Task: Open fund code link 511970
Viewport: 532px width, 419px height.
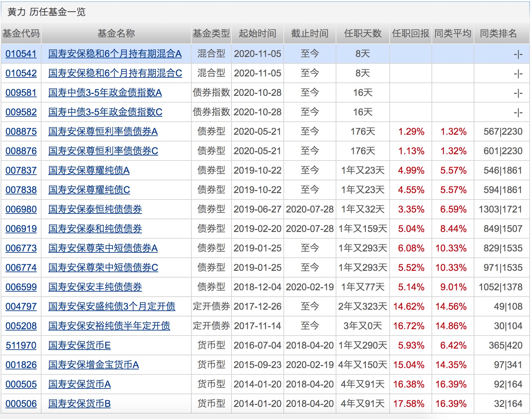Action: click(x=21, y=345)
